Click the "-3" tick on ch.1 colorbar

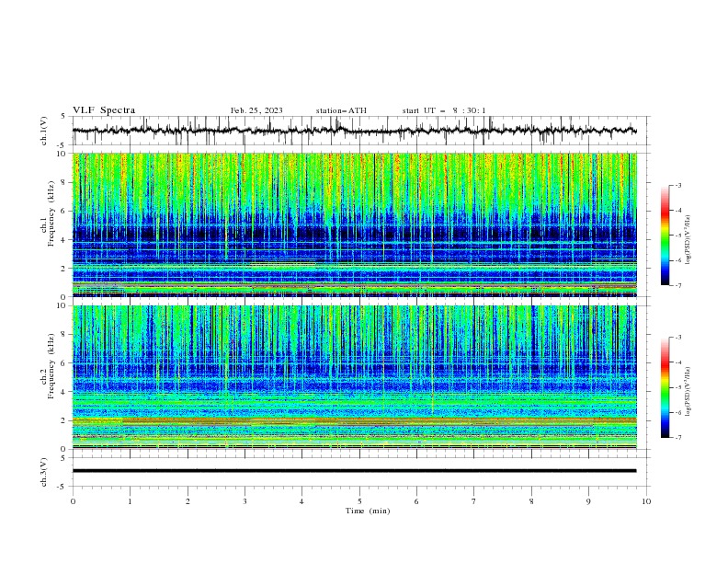pos(678,185)
